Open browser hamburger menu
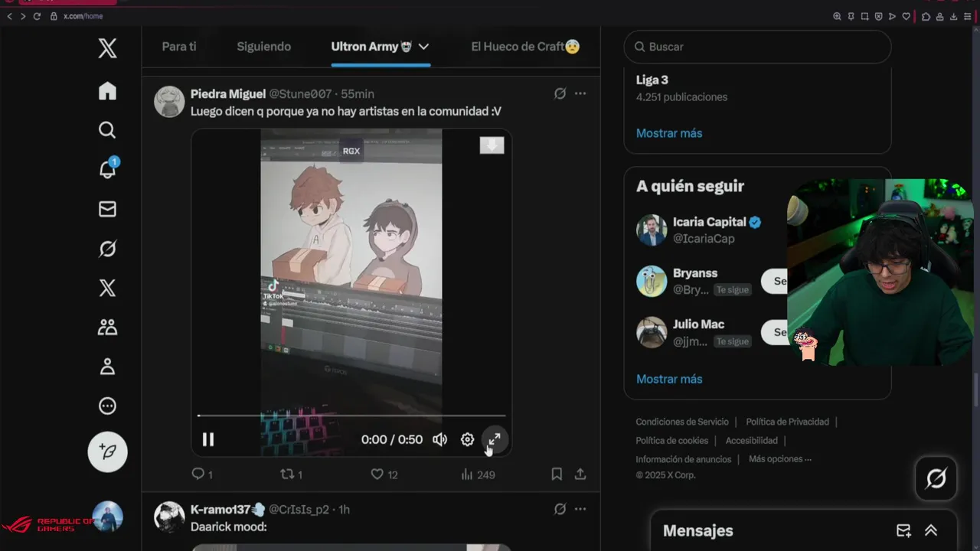Viewport: 980px width, 551px height. pyautogui.click(x=968, y=16)
